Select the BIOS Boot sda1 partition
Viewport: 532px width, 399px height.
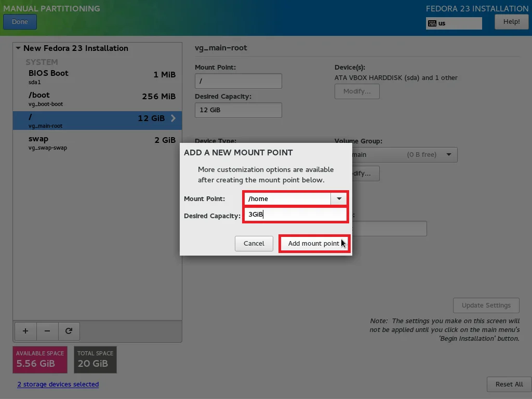click(x=97, y=77)
